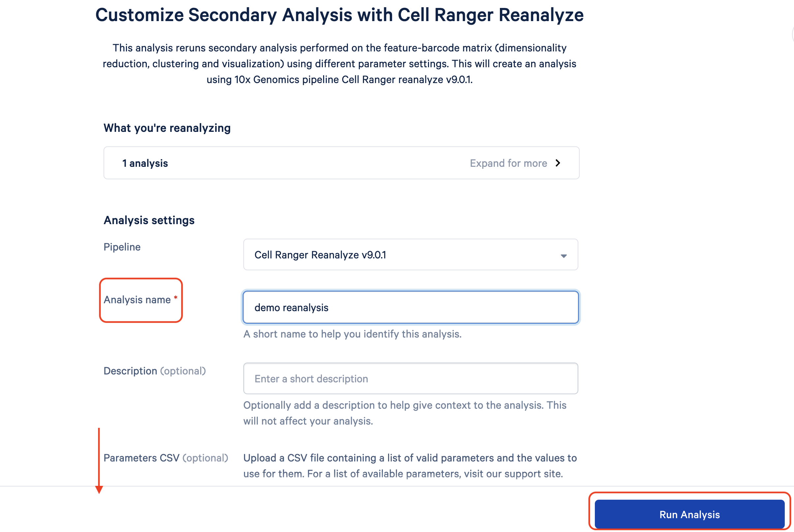
Task: Expand the 1 analysis panel for more details
Action: pyautogui.click(x=510, y=163)
